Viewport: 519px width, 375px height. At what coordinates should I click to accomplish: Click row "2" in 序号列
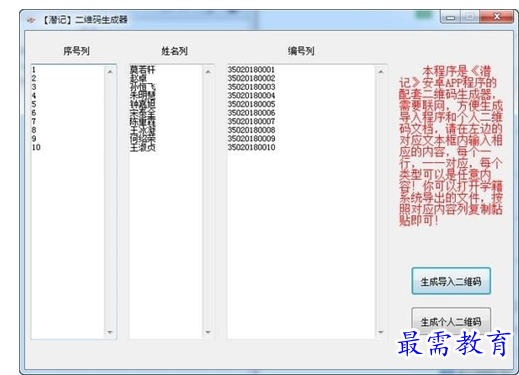pyautogui.click(x=34, y=78)
